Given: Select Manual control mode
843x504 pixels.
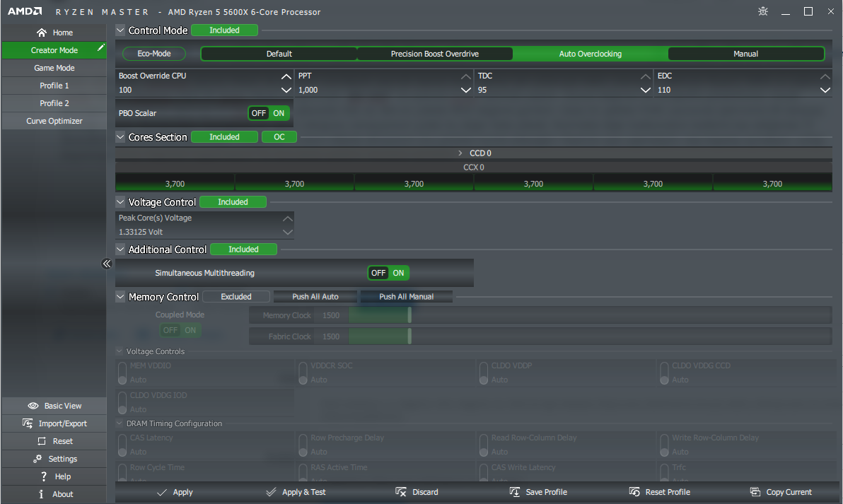Looking at the screenshot, I should pos(745,54).
